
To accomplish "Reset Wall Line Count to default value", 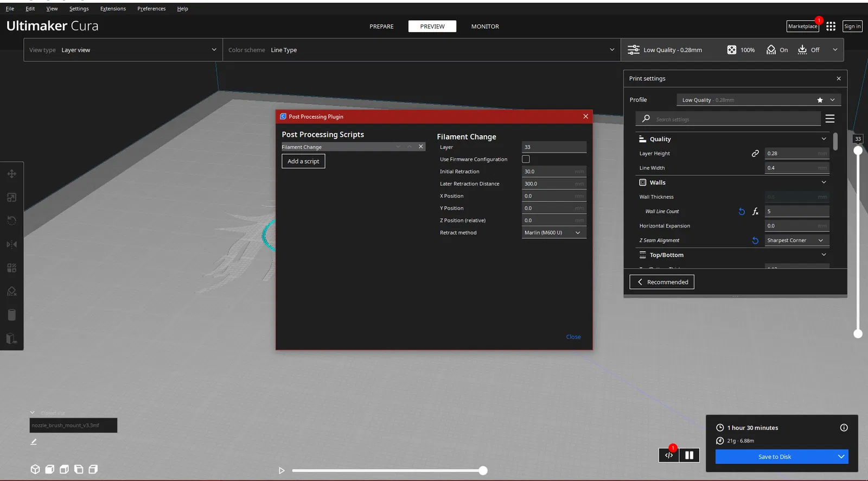I will (742, 211).
